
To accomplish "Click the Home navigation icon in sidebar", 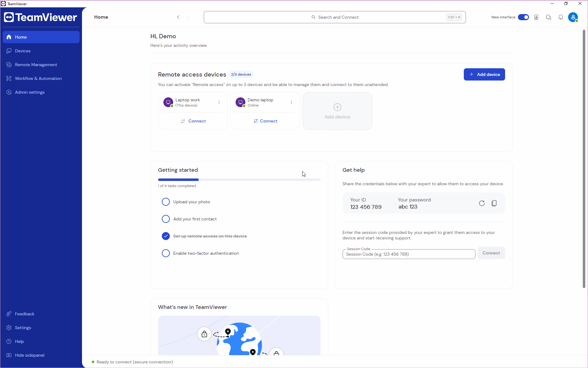I will tap(9, 37).
